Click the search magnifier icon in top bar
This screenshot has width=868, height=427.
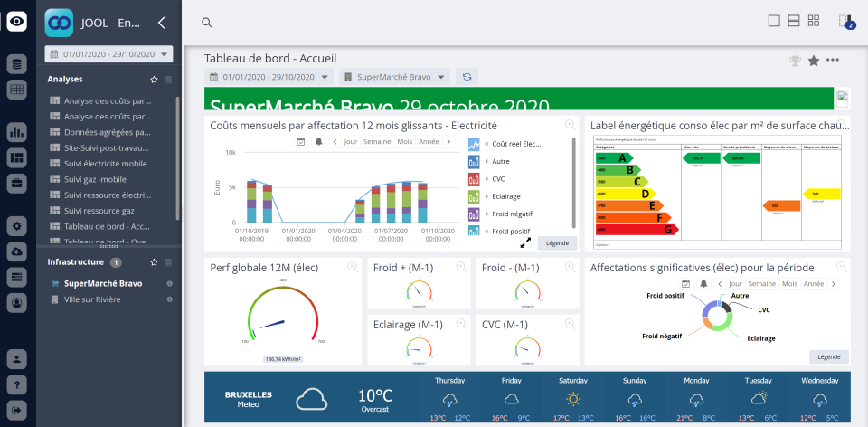coord(207,23)
